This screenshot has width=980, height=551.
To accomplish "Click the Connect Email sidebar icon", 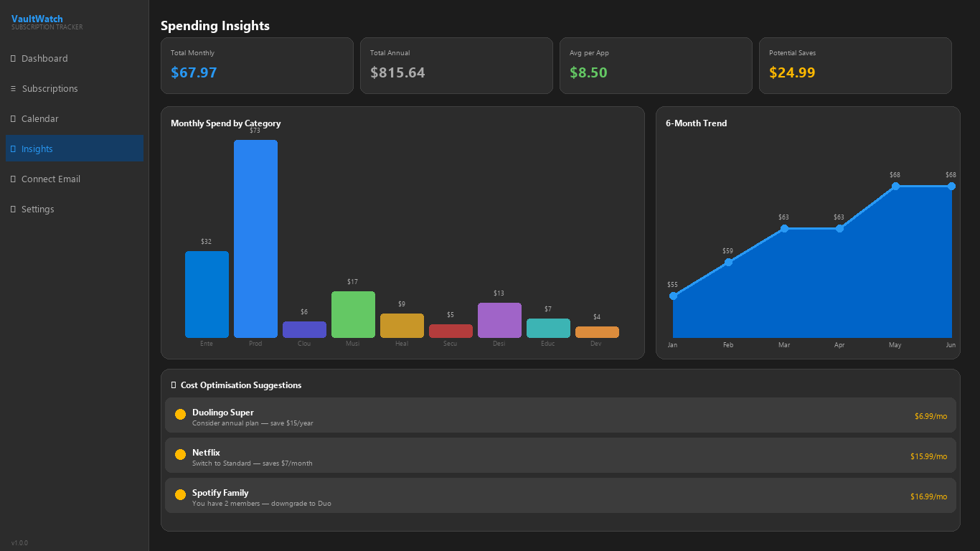I will tap(14, 179).
